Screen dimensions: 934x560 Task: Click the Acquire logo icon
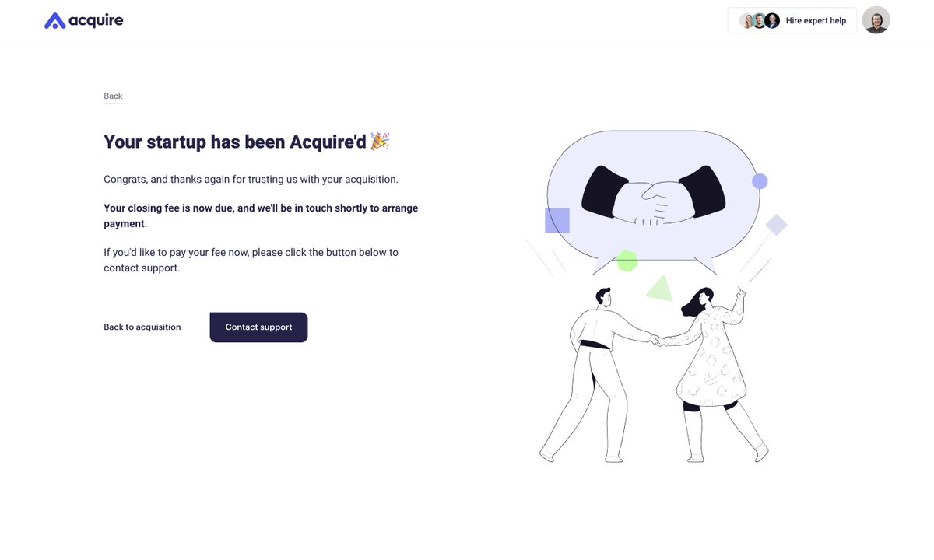click(54, 21)
